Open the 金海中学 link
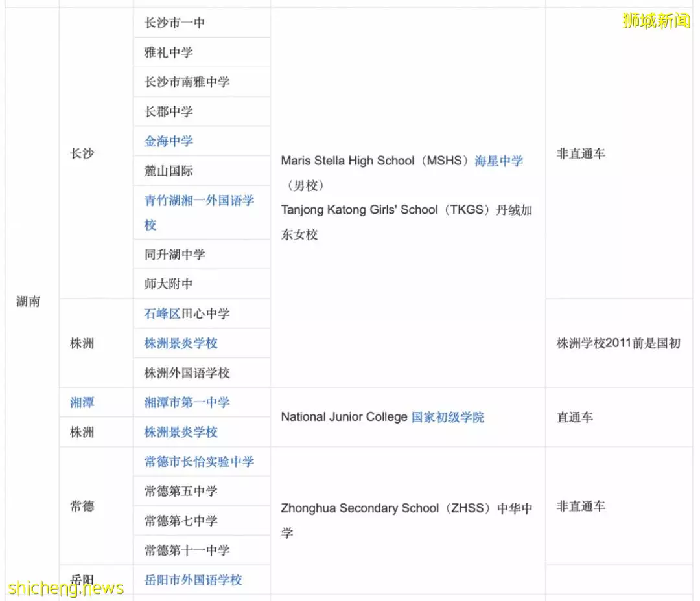 [x=169, y=141]
